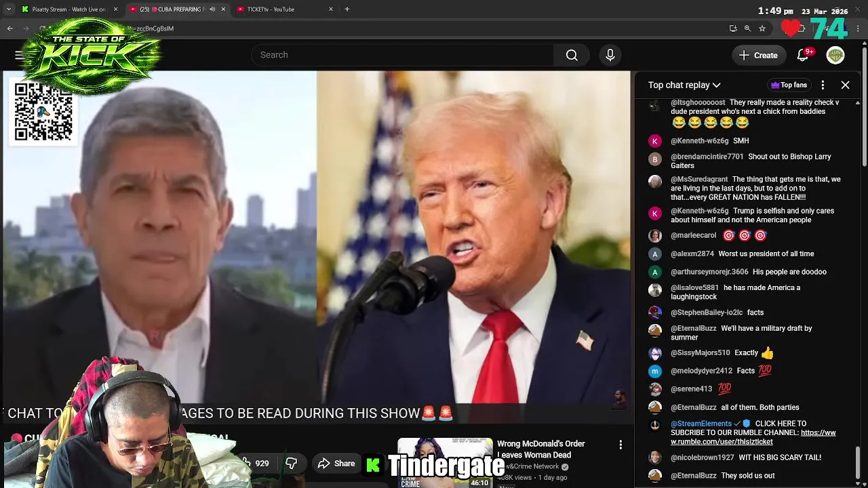Click @melodydyer2412 Facts message

pos(746,371)
